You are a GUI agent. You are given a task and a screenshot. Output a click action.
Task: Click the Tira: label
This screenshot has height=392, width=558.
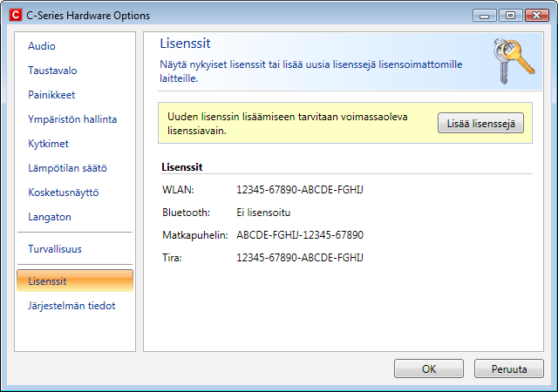172,258
